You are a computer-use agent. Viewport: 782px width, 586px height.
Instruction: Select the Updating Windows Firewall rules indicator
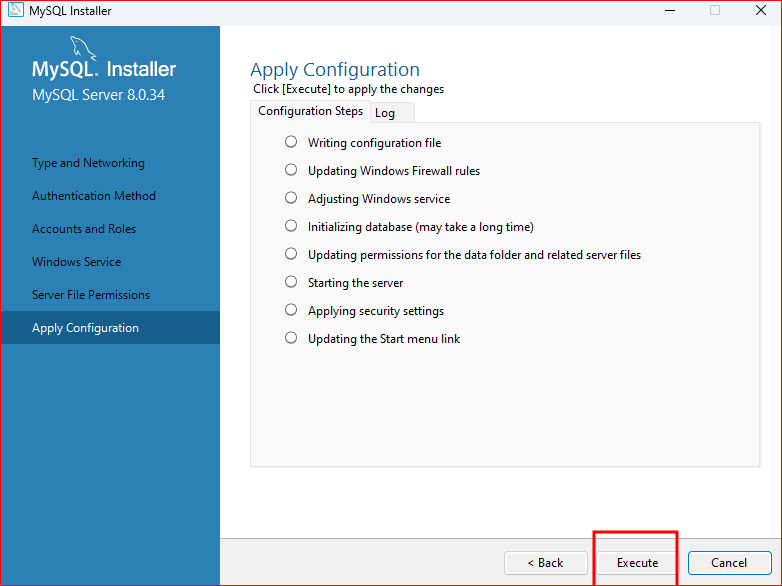pos(291,170)
